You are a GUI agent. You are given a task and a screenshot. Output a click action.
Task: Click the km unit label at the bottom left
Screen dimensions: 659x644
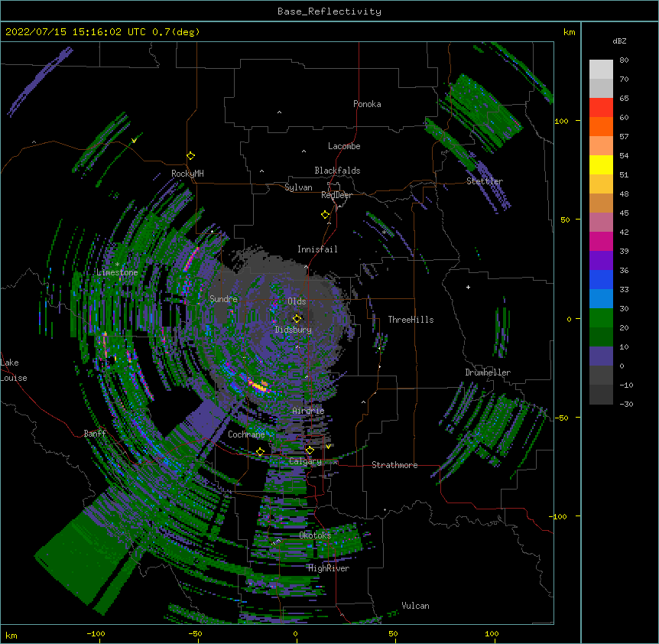11,636
